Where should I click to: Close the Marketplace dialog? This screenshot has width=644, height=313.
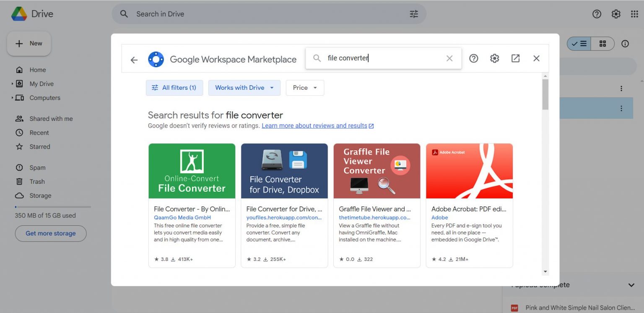click(536, 58)
